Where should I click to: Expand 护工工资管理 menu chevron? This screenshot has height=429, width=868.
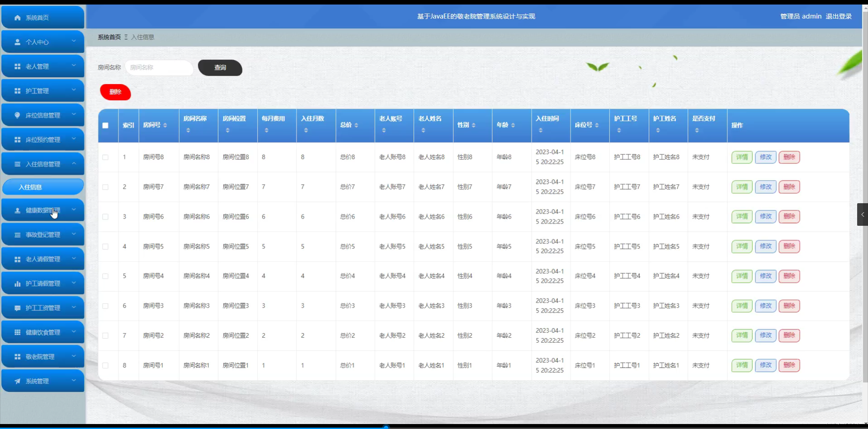click(x=74, y=307)
